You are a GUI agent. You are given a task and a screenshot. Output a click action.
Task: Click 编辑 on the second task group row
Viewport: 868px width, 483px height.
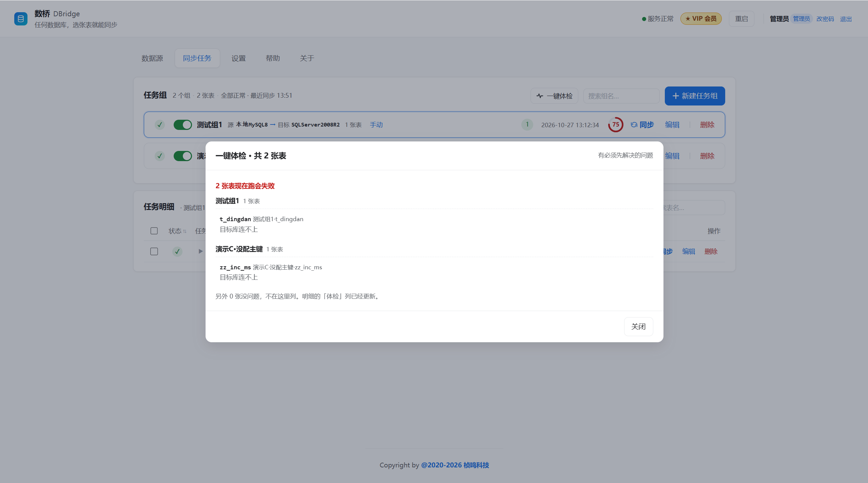(x=672, y=156)
